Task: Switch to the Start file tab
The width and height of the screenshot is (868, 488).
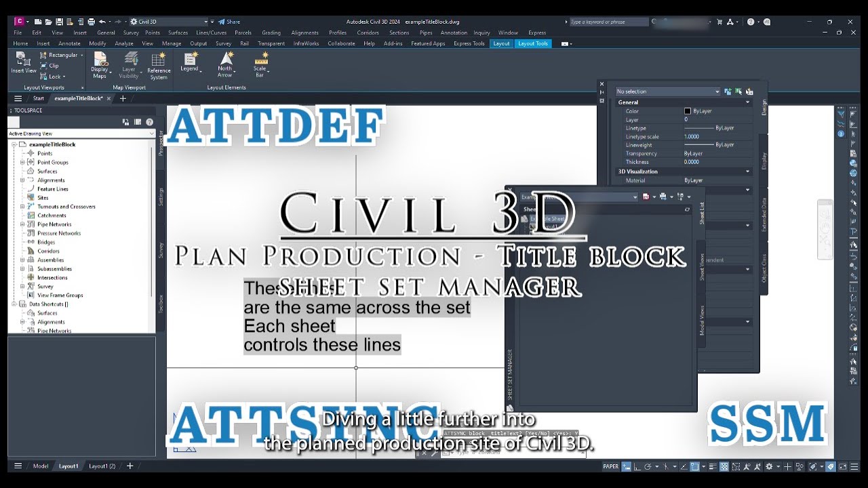Action: coord(39,98)
